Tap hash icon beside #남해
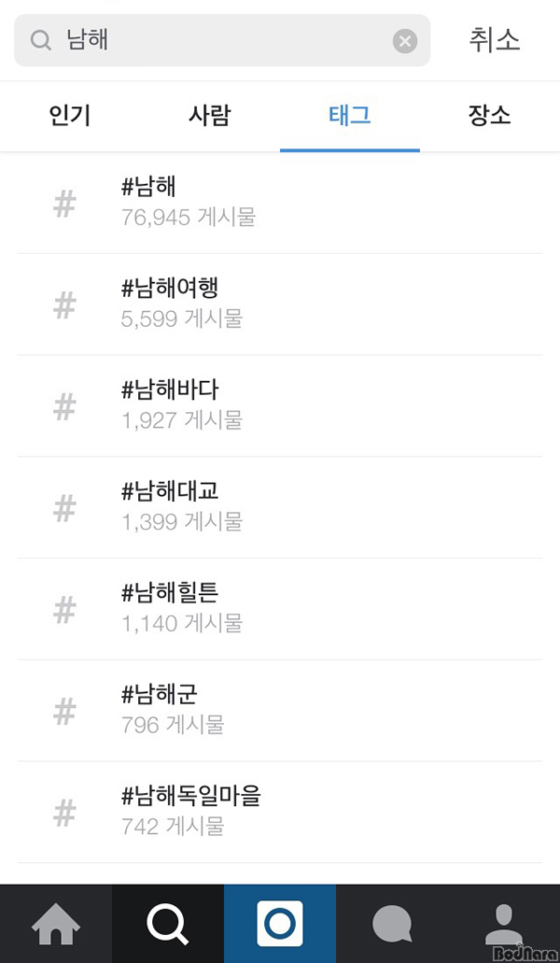 pyautogui.click(x=64, y=204)
